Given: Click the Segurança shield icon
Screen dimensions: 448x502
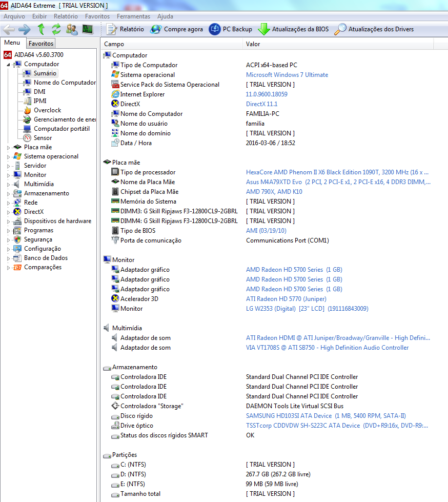Looking at the screenshot, I should click(17, 240).
